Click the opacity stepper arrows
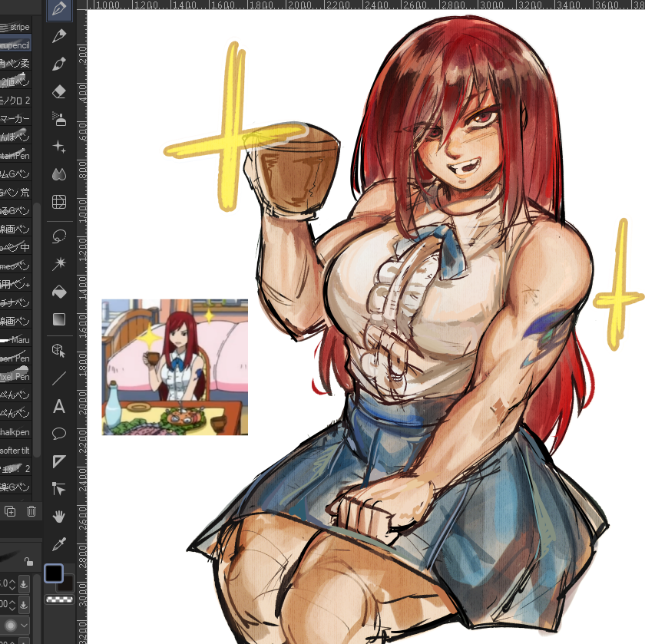Screen dimensions: 645x644 12,605
